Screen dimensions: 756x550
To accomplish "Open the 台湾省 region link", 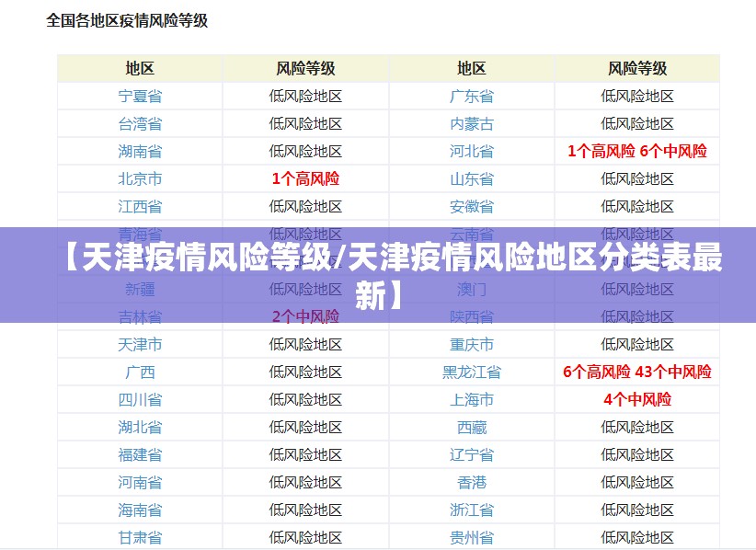I will tap(140, 123).
